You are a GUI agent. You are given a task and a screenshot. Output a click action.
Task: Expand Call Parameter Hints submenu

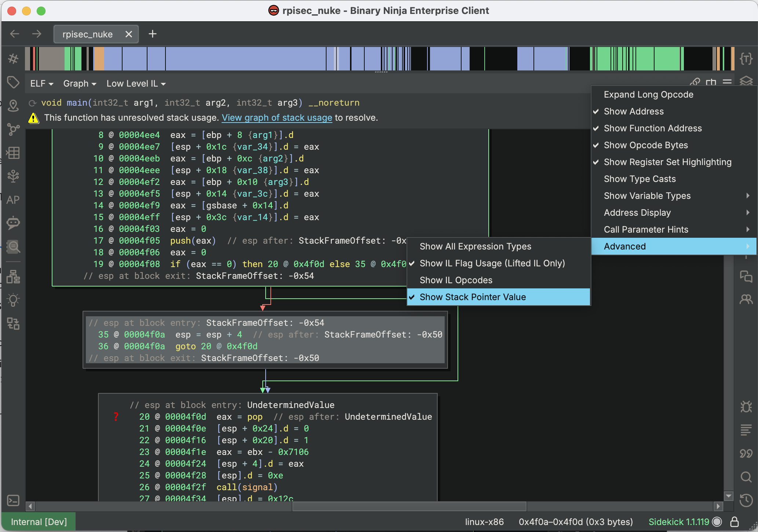pos(674,230)
